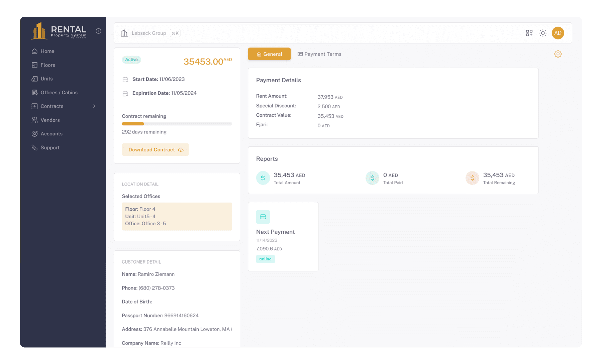Click the Total Paid dollar icon
The width and height of the screenshot is (602, 364).
372,178
